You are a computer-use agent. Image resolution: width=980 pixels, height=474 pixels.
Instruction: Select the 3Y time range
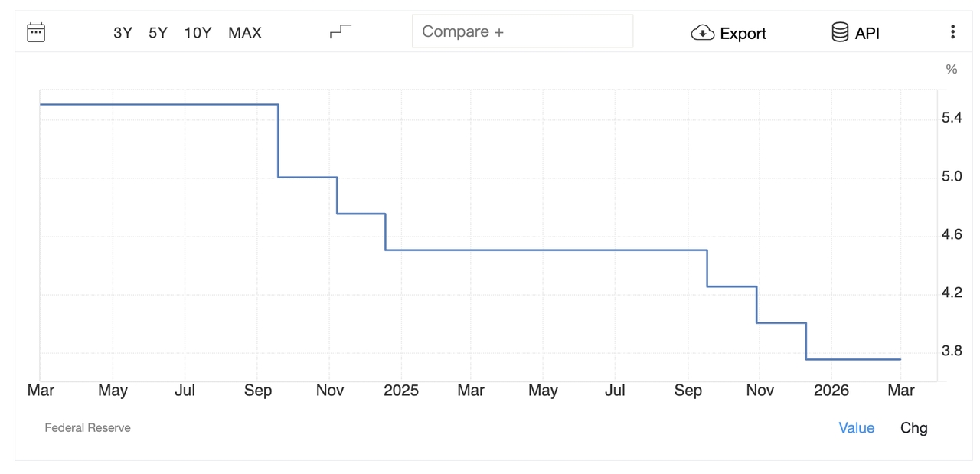tap(122, 32)
